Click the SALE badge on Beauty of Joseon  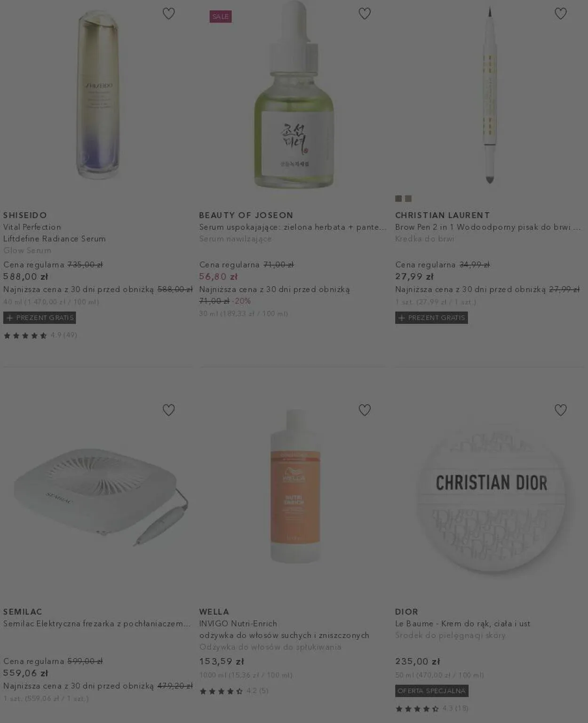click(221, 16)
